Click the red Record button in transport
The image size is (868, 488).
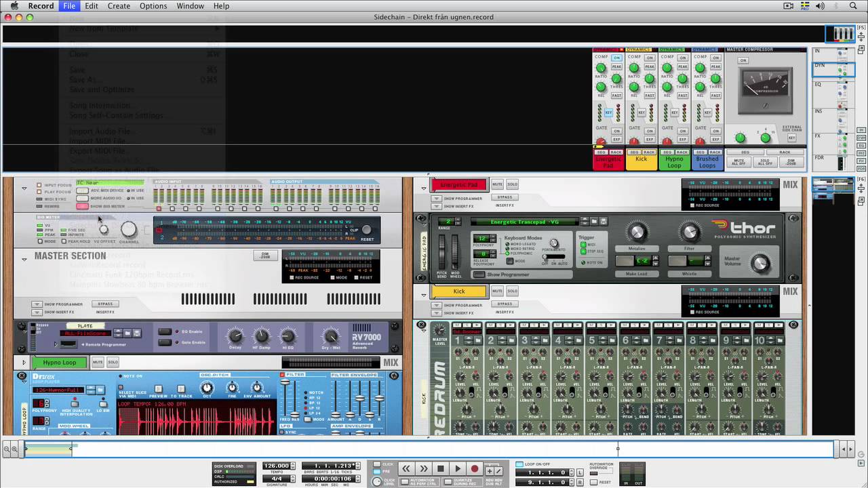click(475, 468)
